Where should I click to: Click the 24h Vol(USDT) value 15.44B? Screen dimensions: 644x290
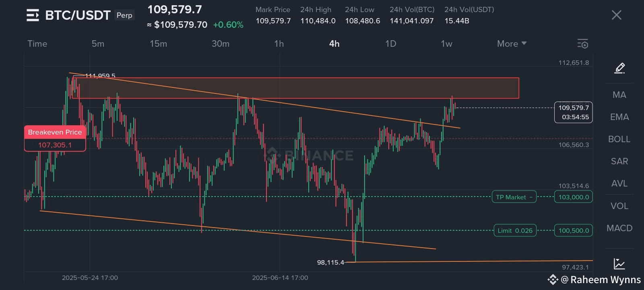click(x=457, y=21)
